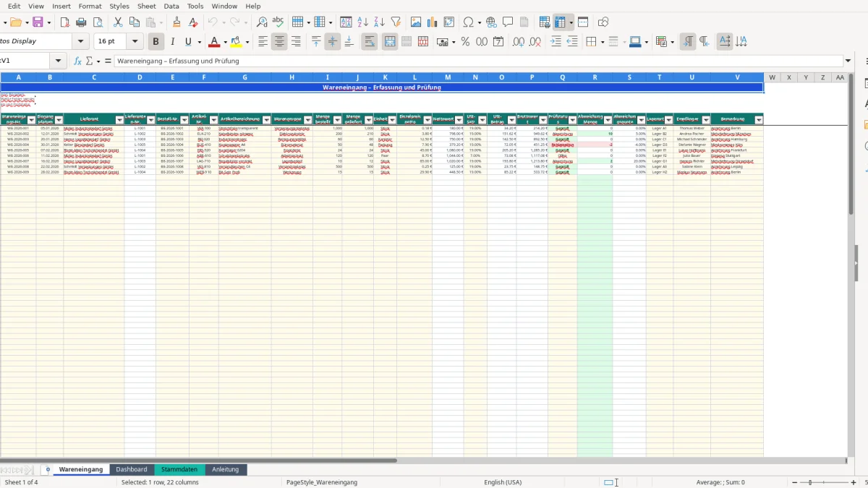Insert special character omega icon
The image size is (868, 488).
pos(468,22)
